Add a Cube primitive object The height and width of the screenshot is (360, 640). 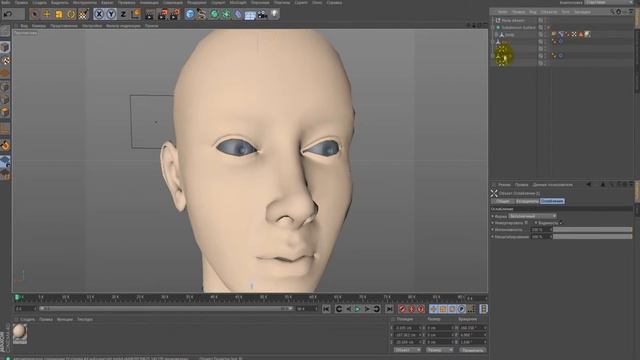pos(190,15)
